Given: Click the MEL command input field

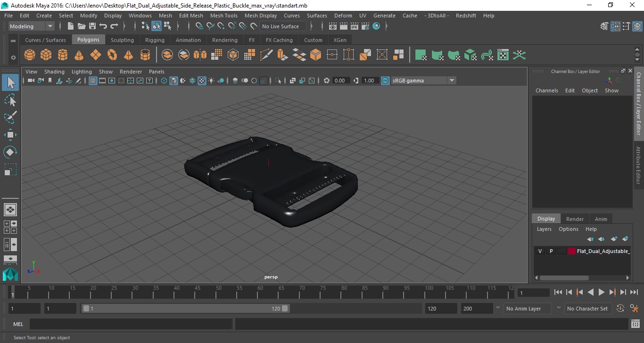Looking at the screenshot, I should click(x=131, y=324).
